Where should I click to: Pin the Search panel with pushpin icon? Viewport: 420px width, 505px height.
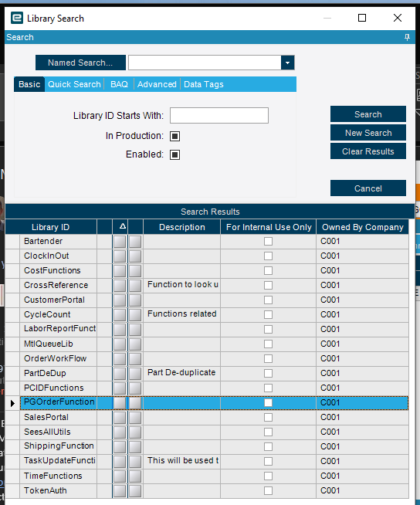click(407, 37)
